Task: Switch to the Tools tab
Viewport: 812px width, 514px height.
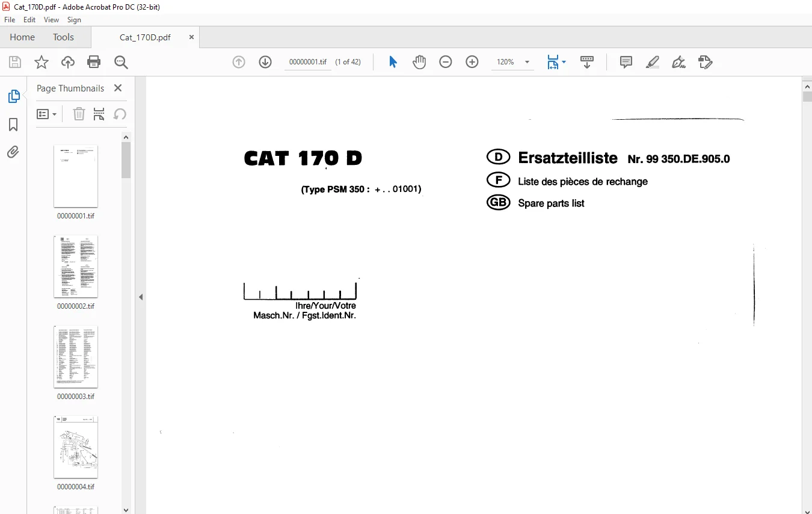Action: tap(63, 37)
